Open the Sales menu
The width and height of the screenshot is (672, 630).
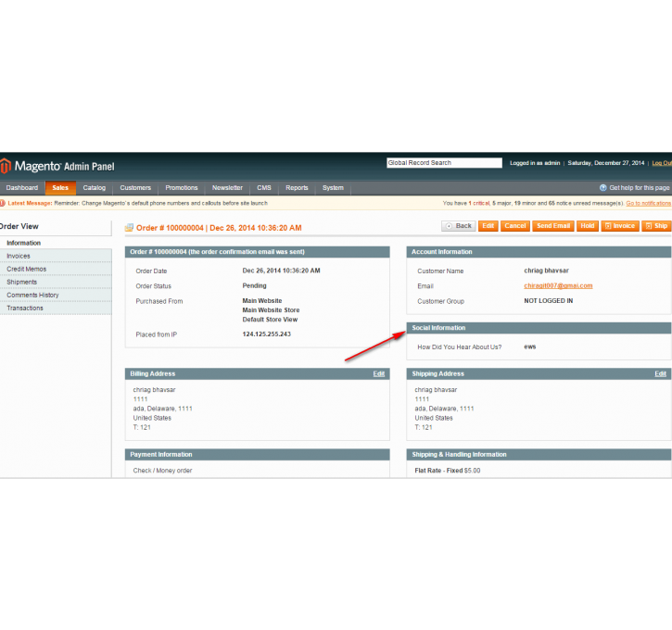coord(60,187)
